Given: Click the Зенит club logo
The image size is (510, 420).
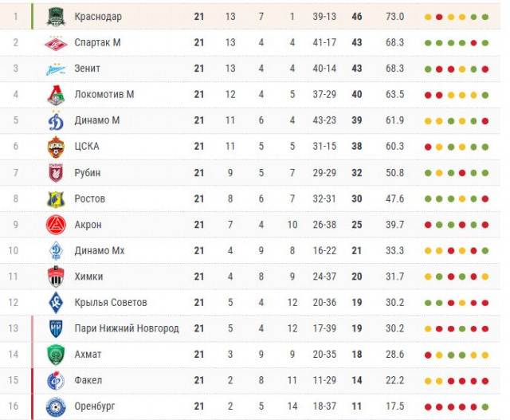Looking at the screenshot, I should tap(55, 69).
